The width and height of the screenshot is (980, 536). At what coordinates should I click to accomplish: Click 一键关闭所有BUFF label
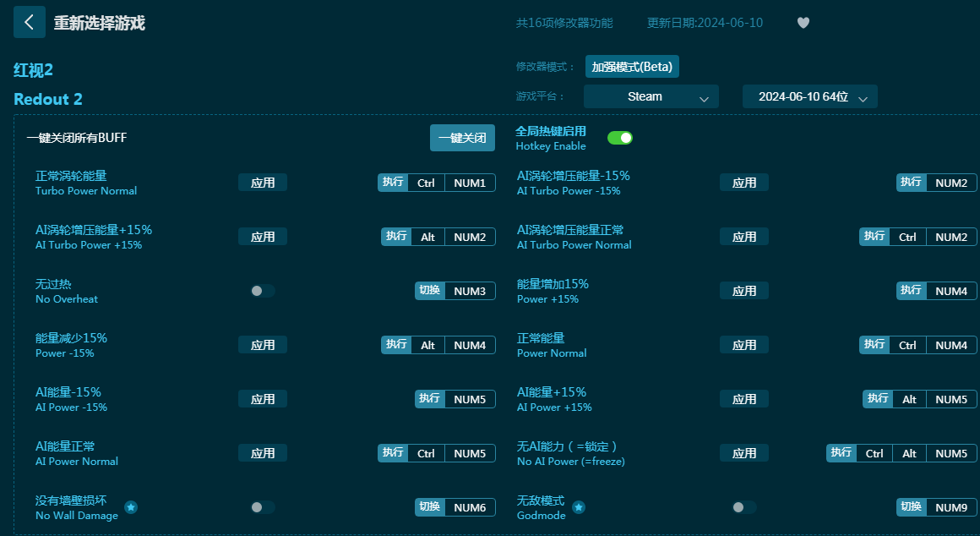[x=77, y=138]
